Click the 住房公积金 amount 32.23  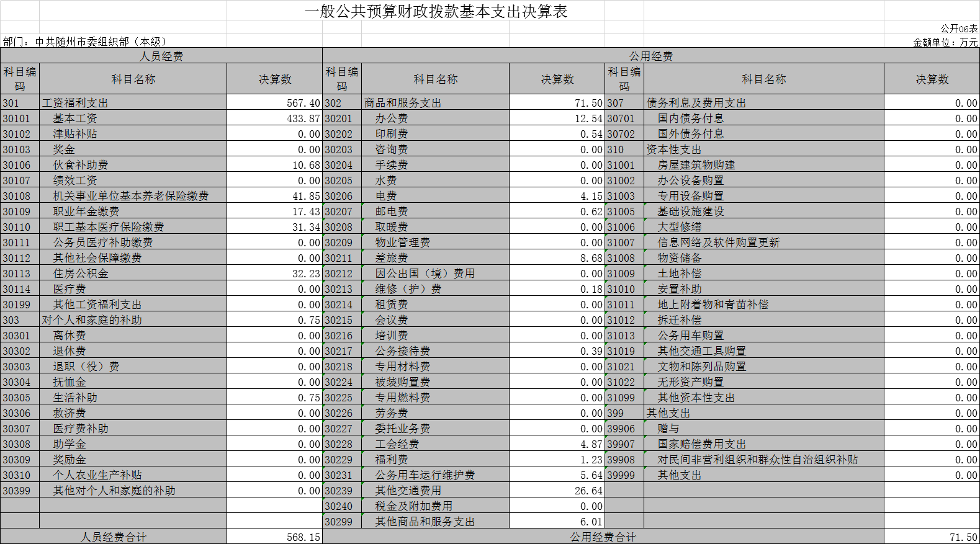[274, 274]
